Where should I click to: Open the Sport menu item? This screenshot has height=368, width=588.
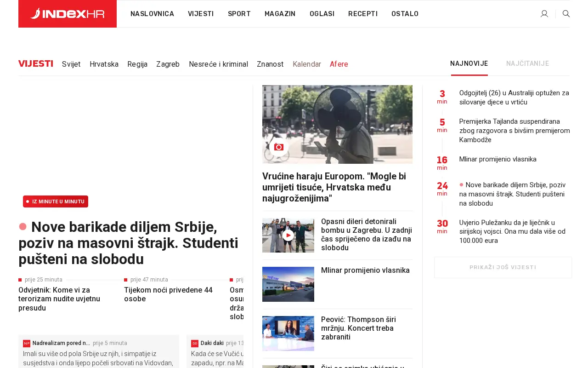(239, 14)
